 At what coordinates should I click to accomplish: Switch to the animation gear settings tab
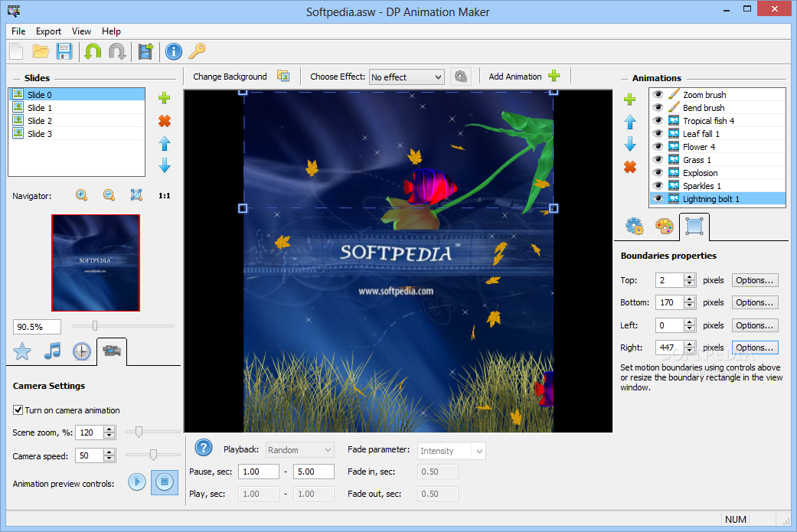pos(635,226)
